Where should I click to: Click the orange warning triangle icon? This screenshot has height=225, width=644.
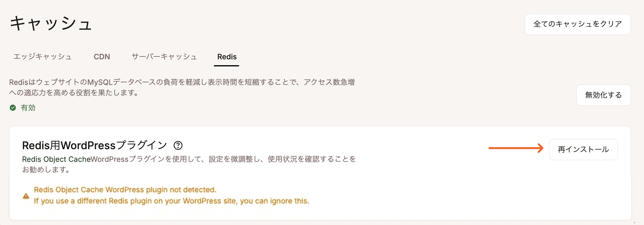pos(26,196)
